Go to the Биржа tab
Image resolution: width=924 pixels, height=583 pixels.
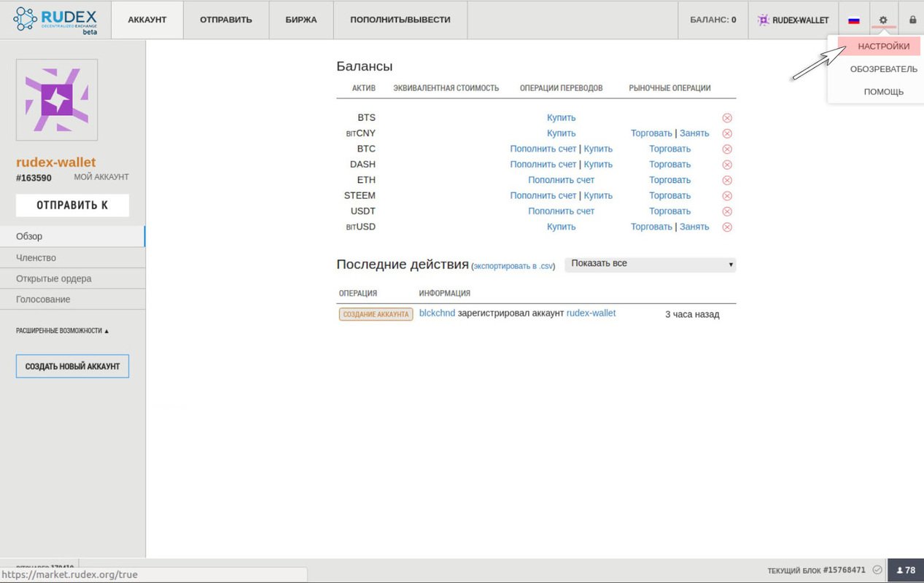[301, 20]
